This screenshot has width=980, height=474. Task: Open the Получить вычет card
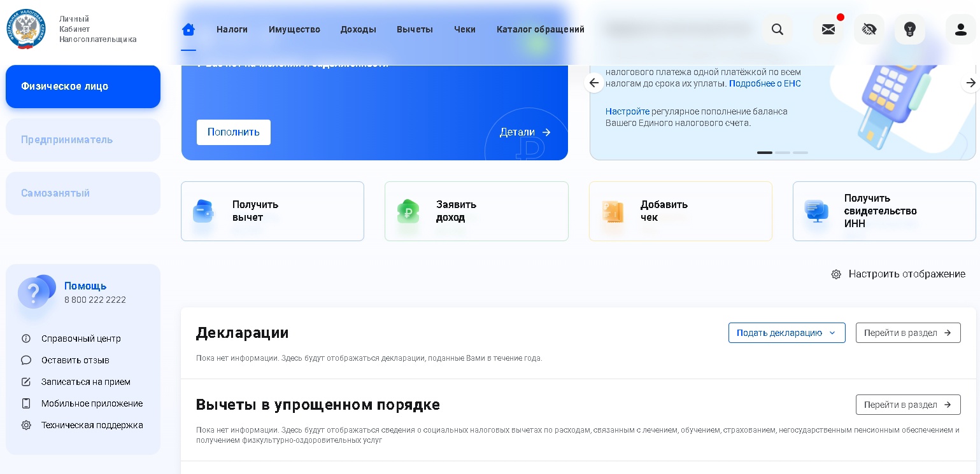[x=272, y=211]
